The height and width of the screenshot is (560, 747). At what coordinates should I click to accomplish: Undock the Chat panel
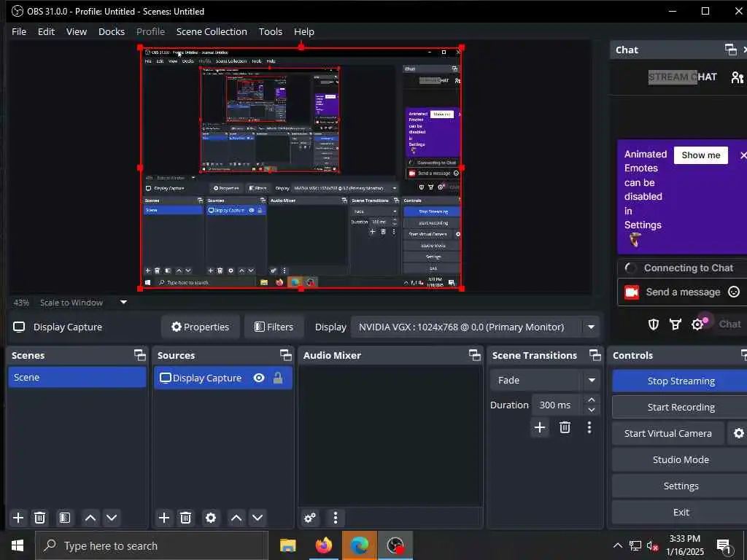coord(730,50)
